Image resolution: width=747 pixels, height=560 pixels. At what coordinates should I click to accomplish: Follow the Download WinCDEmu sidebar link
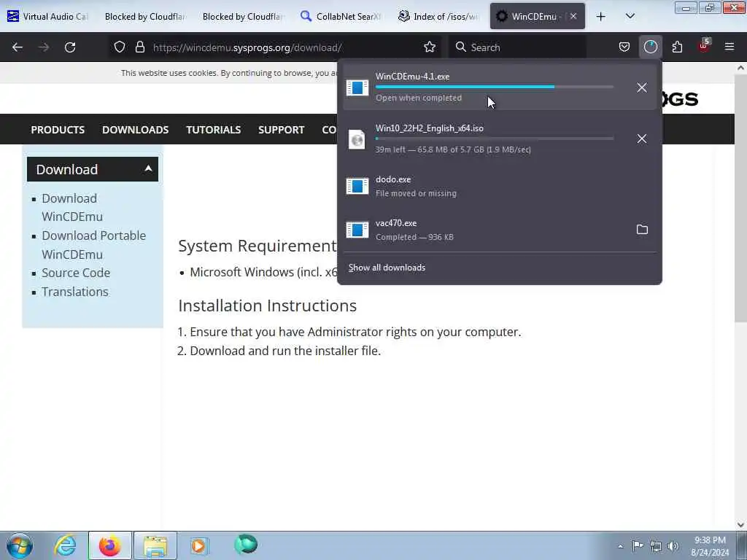coord(72,207)
